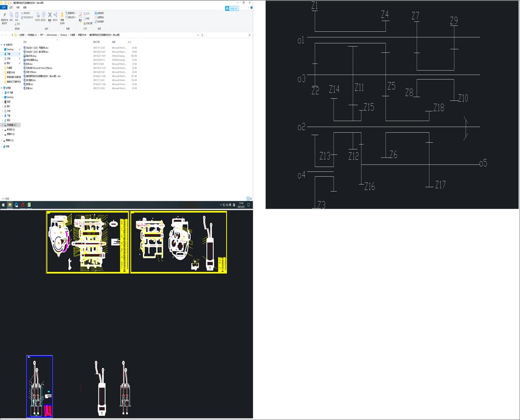Click the Edit icon in Open group
The image size is (520, 420).
(x=85, y=19)
